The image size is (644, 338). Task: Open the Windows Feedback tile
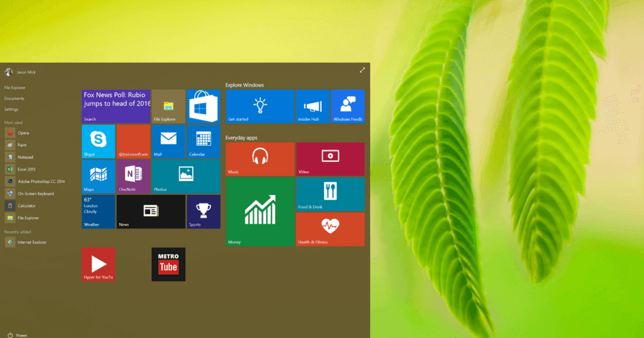point(348,106)
